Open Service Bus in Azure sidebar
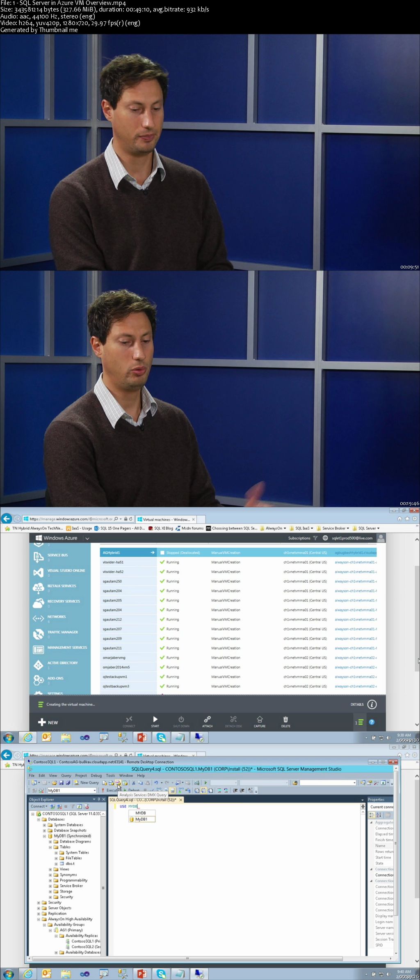 click(x=60, y=557)
